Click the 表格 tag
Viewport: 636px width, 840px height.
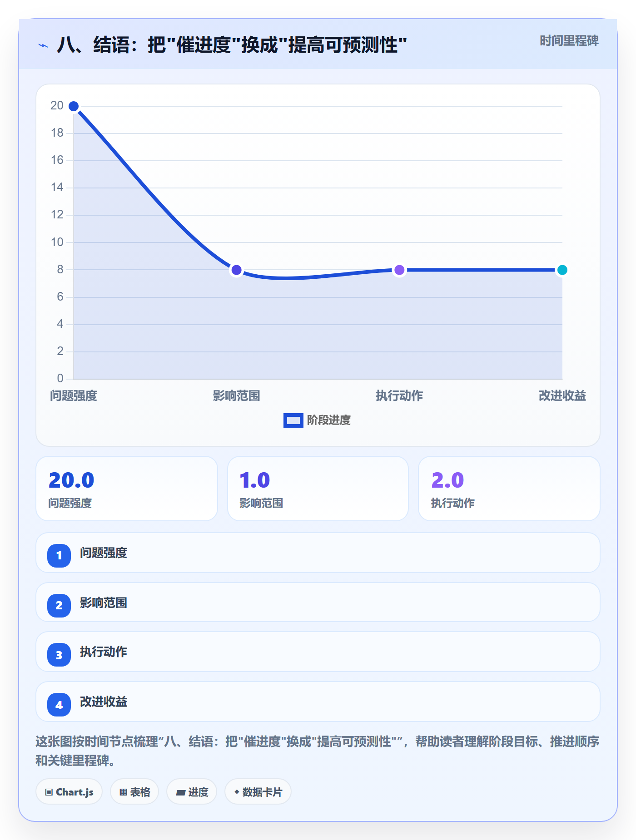point(134,792)
